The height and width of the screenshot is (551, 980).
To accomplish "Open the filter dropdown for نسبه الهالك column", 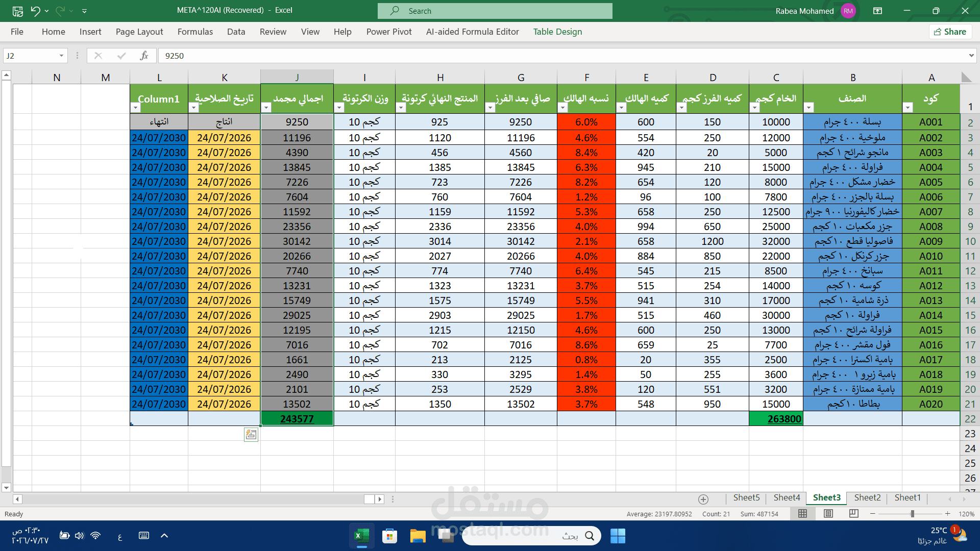I will click(x=562, y=108).
